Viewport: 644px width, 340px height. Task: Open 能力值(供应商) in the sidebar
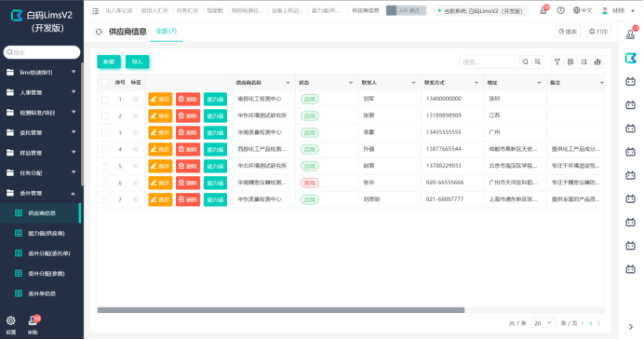(x=40, y=234)
